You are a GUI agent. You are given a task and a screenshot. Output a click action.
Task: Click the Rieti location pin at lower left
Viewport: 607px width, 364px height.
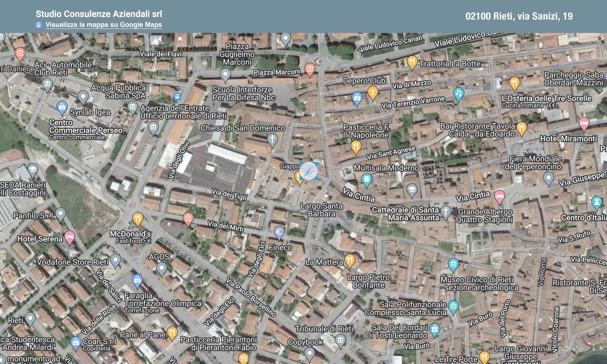point(30,319)
